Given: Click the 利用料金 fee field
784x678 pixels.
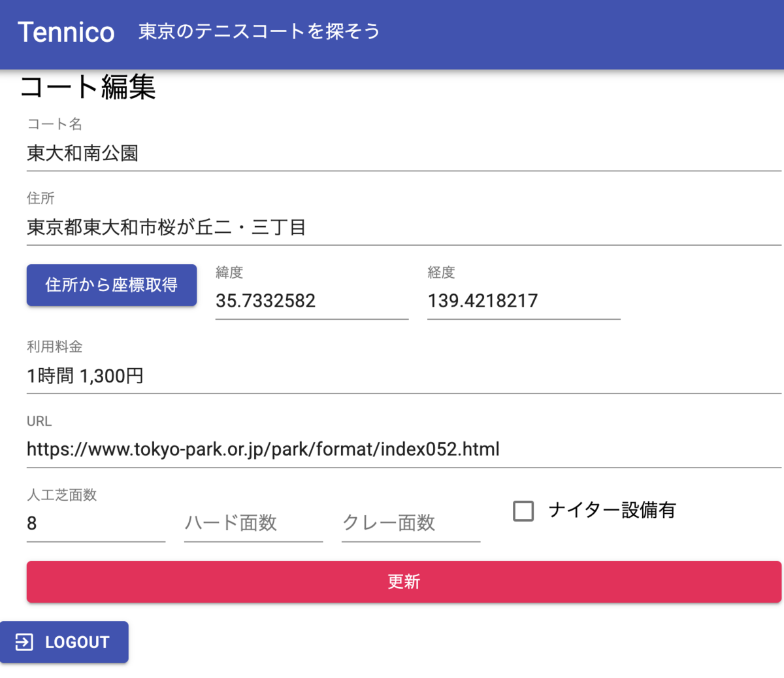Looking at the screenshot, I should coord(261,376).
